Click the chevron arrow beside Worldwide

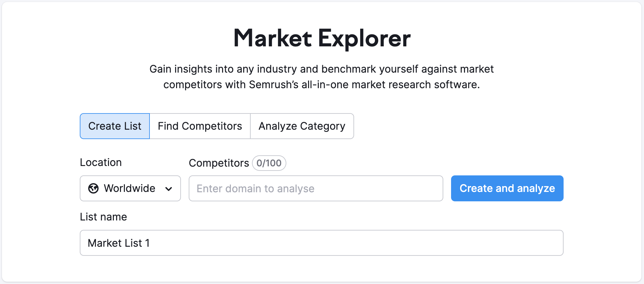pos(169,189)
